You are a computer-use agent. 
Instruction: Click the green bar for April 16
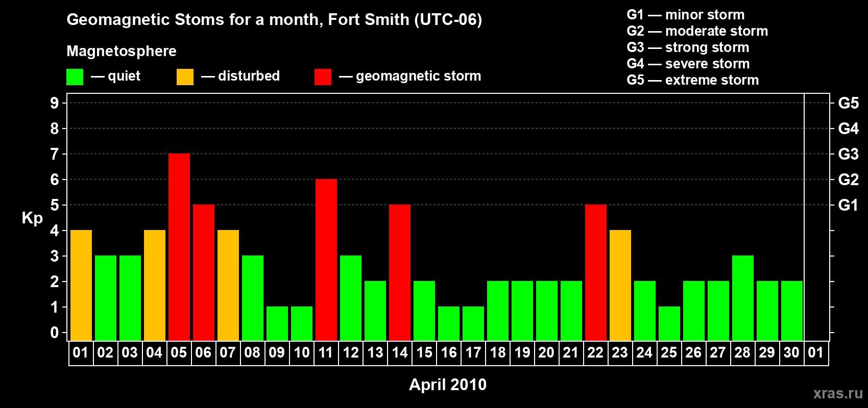click(449, 324)
